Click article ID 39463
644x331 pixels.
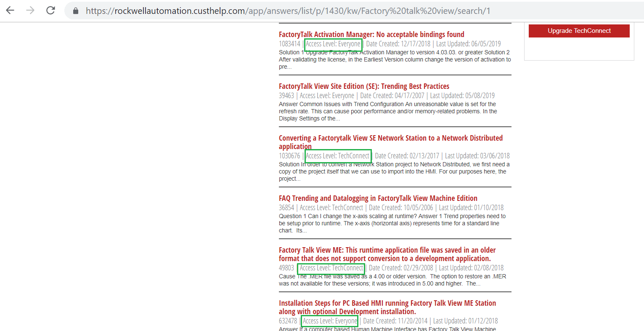point(286,96)
